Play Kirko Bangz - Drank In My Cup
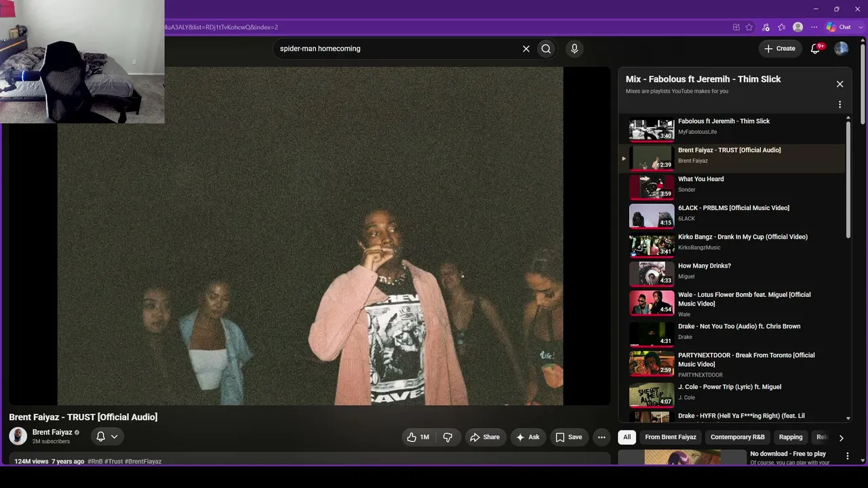This screenshot has width=868, height=488. 732,245
